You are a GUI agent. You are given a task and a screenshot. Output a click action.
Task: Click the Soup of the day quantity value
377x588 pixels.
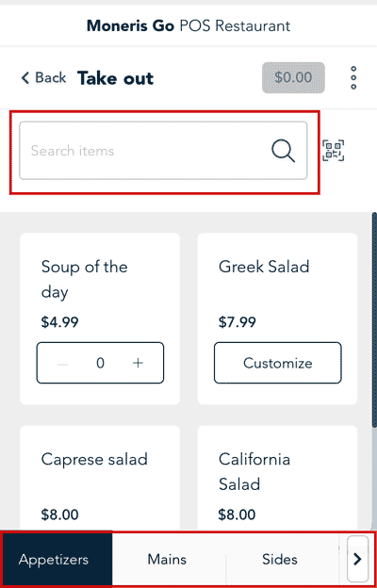tap(100, 363)
